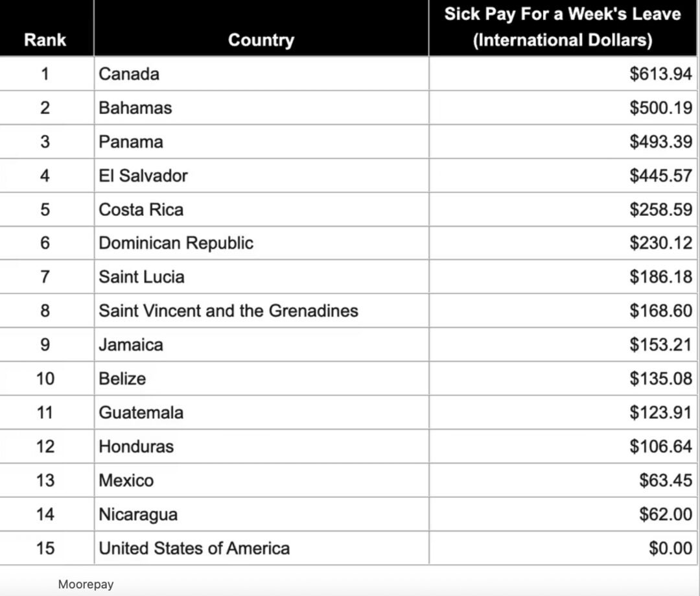Click the Sick Pay column header
The width and height of the screenshot is (700, 596).
[562, 27]
